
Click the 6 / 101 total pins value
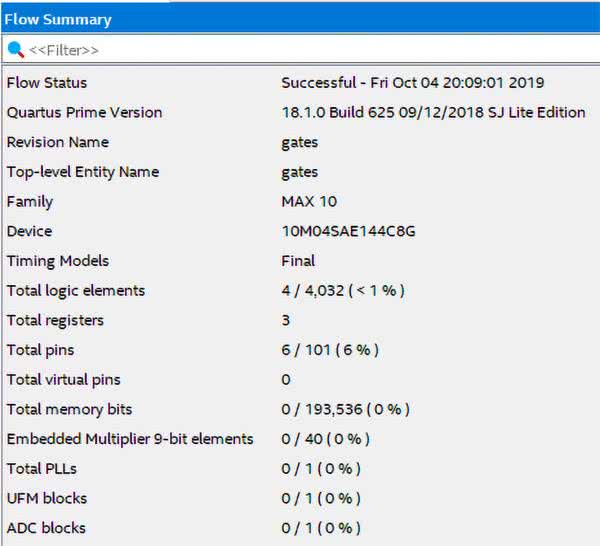(x=330, y=350)
